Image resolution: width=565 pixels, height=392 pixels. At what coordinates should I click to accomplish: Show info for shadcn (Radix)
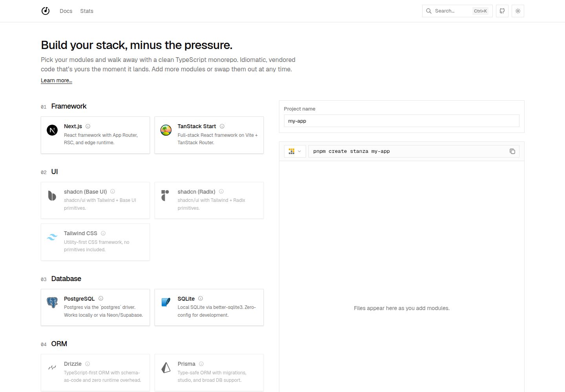pyautogui.click(x=221, y=191)
